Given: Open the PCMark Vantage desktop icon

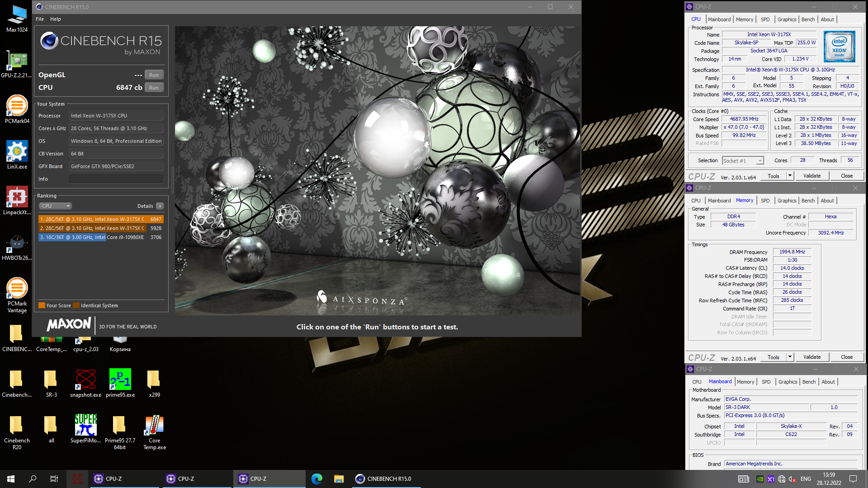Looking at the screenshot, I should point(17,295).
